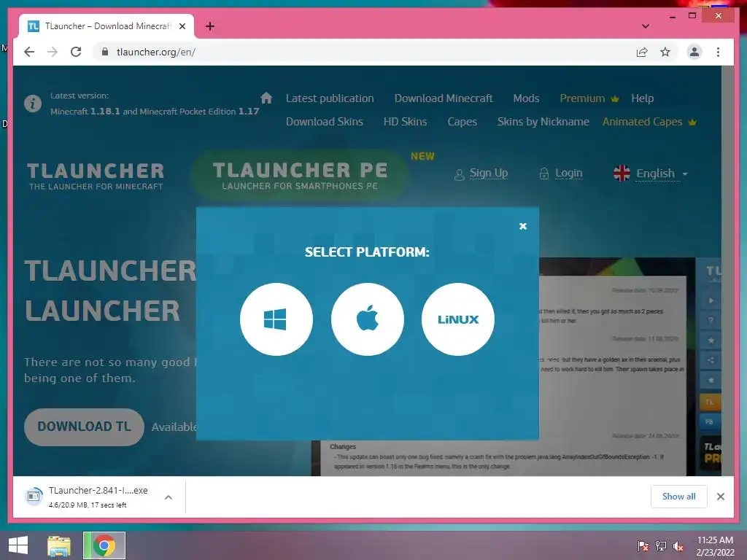Open the Premium menu item
Viewport: 747px width, 560px height.
tap(589, 98)
